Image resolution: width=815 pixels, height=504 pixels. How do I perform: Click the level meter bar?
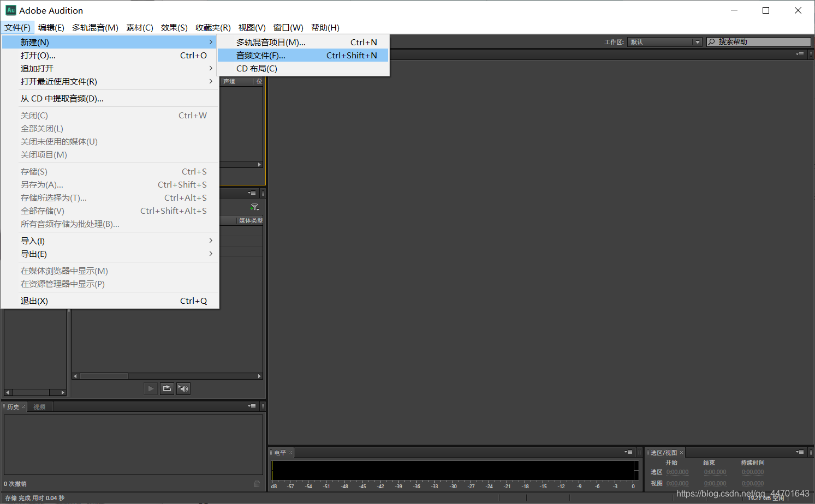[x=455, y=470]
